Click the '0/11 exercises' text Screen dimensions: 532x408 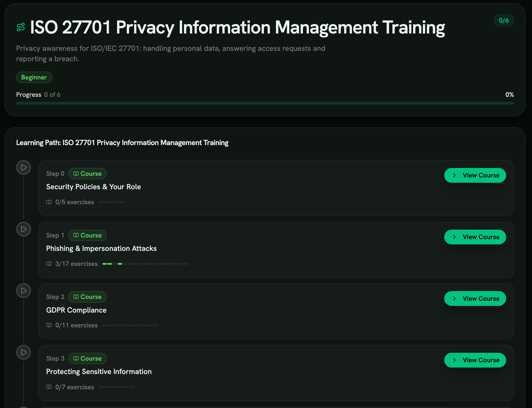(76, 325)
